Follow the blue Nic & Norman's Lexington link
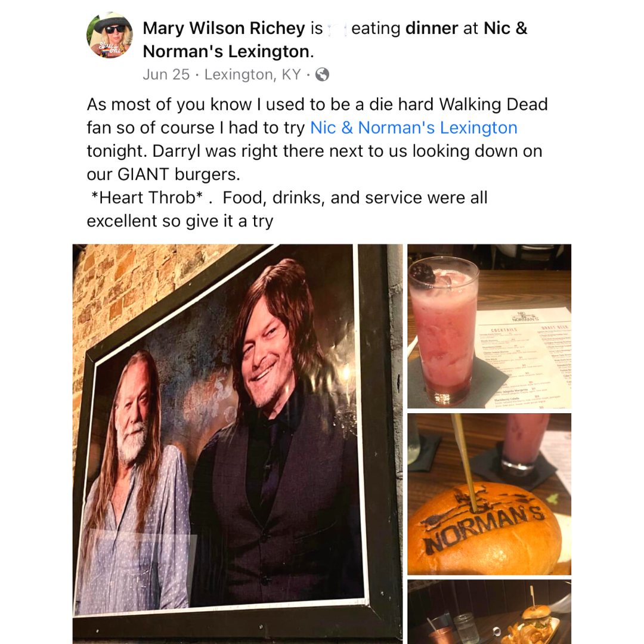Screen dimensions: 644x644 tap(414, 128)
